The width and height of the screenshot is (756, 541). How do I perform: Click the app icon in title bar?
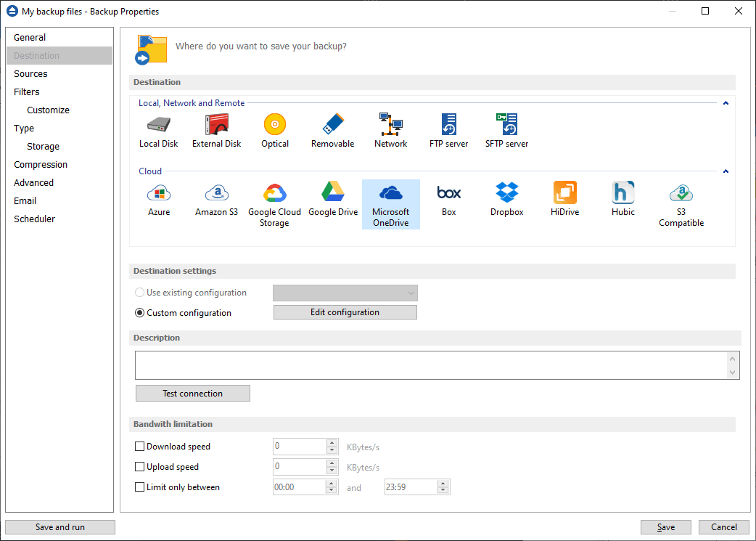(12, 11)
